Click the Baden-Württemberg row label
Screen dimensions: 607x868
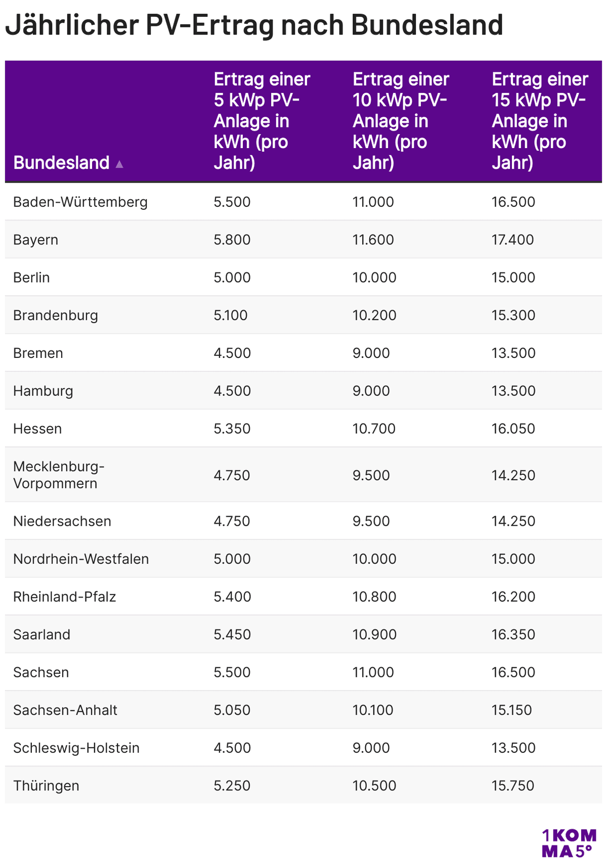click(80, 202)
